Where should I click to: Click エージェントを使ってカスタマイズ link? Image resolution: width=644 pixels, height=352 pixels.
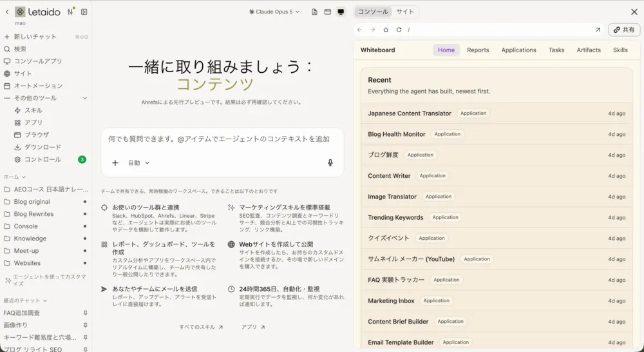click(46, 280)
